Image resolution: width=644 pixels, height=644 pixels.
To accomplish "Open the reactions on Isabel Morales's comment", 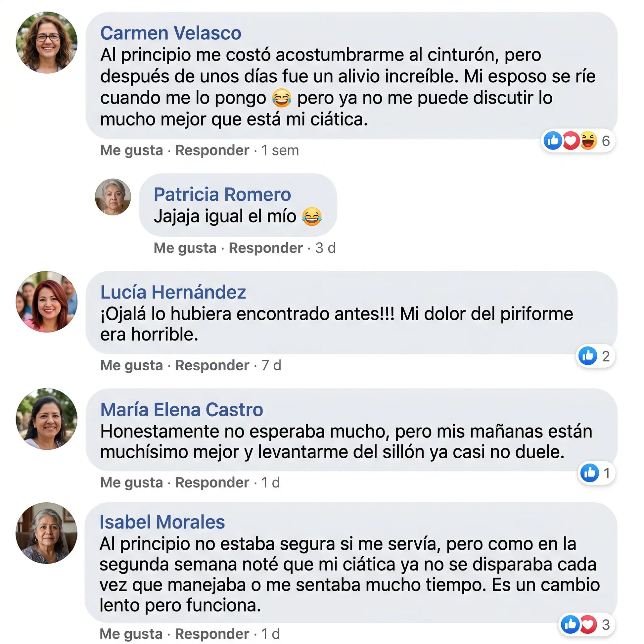I will click(x=587, y=625).
